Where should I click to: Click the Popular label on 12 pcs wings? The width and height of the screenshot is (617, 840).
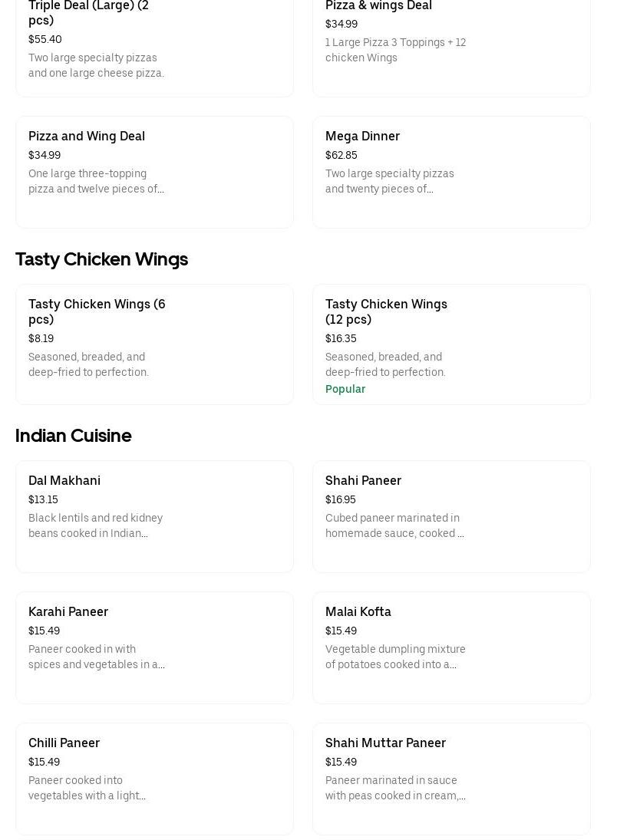coord(345,389)
